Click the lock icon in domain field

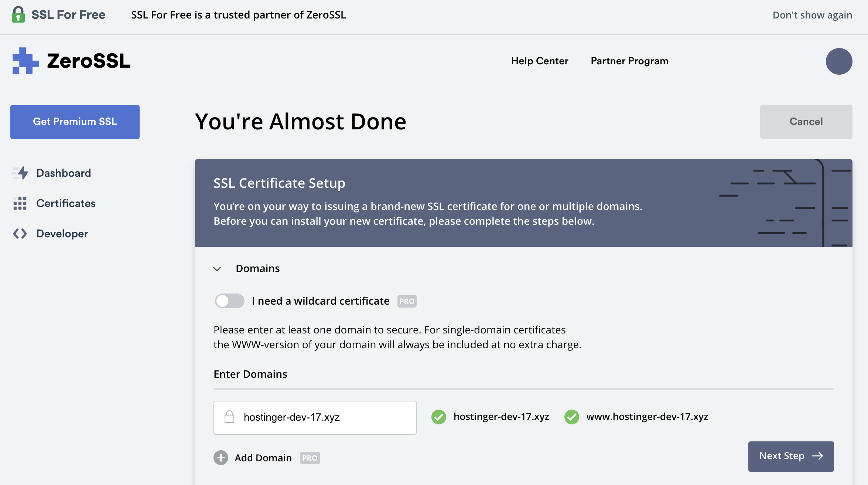(229, 417)
